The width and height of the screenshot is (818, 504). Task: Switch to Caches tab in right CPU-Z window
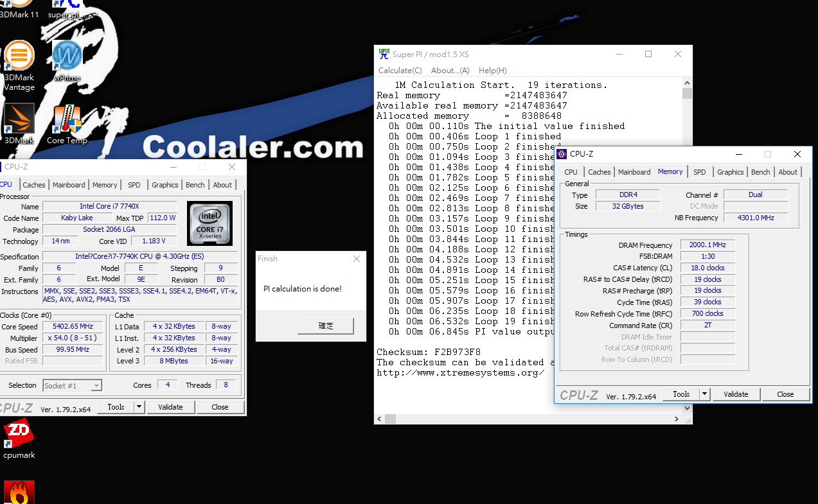[x=600, y=172]
